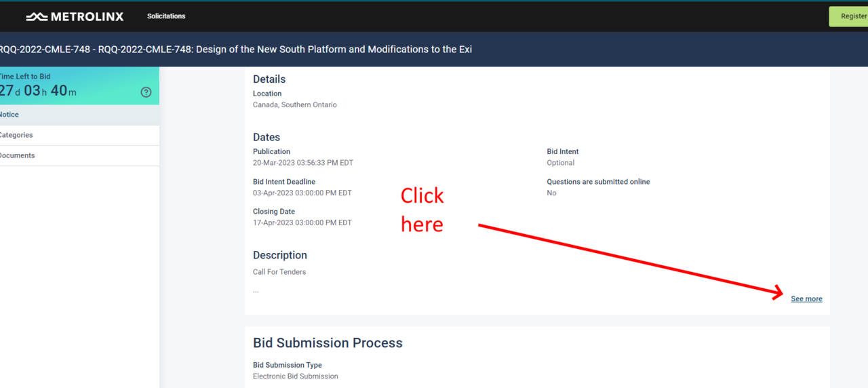
Task: Click the Bid Intent Deadline date
Action: pos(302,193)
